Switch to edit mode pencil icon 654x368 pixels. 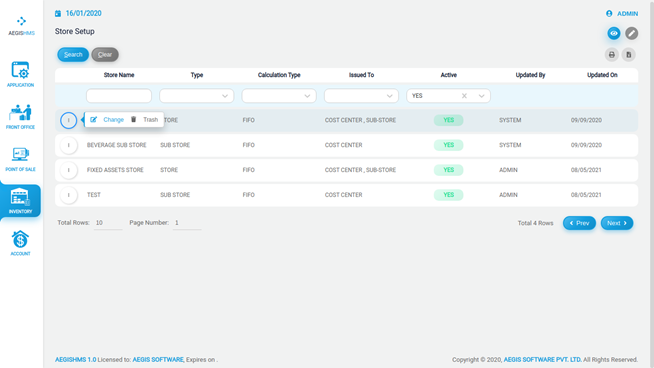point(631,33)
